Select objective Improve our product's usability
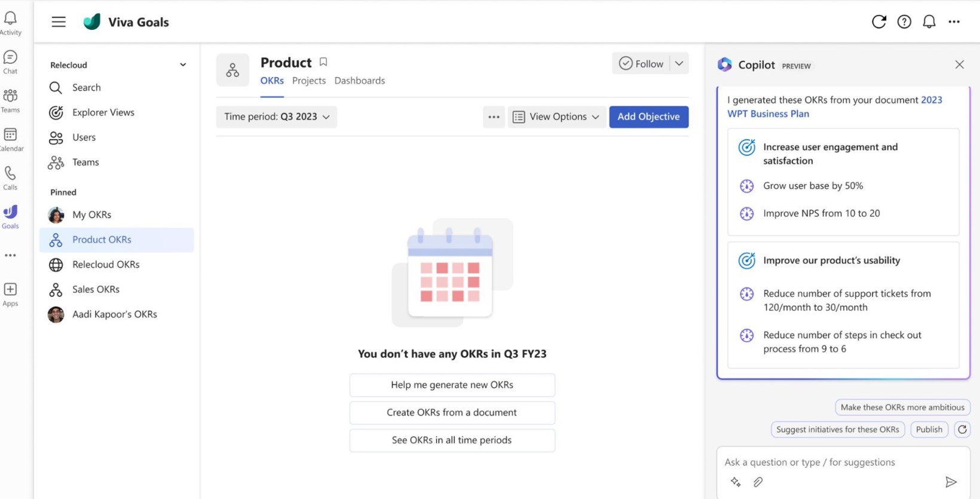Screen dimensions: 980x499 click(x=831, y=261)
